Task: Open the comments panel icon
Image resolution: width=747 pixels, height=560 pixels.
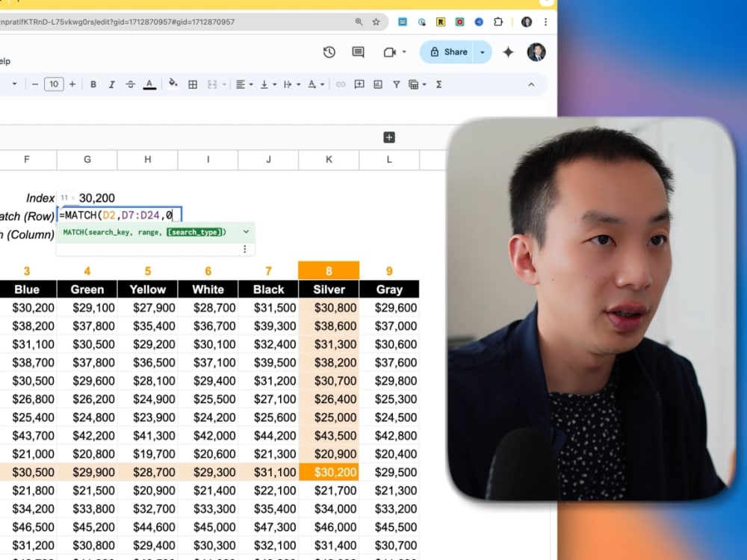Action: [359, 52]
